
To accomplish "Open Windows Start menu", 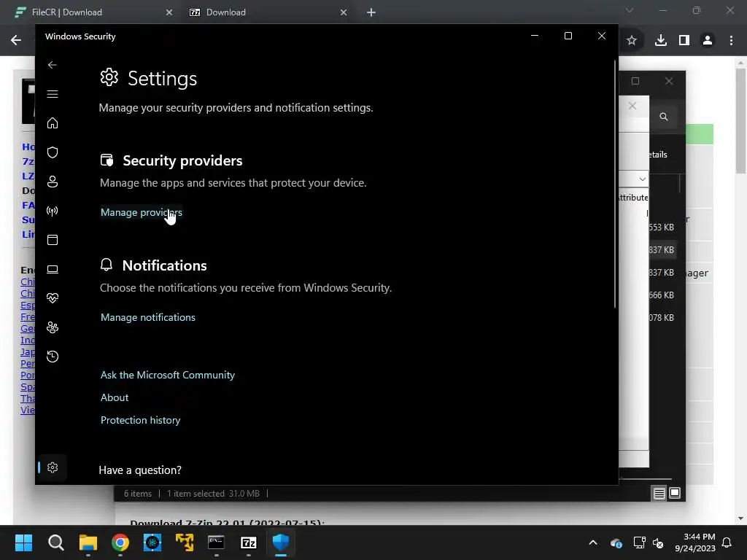I will (x=23, y=542).
